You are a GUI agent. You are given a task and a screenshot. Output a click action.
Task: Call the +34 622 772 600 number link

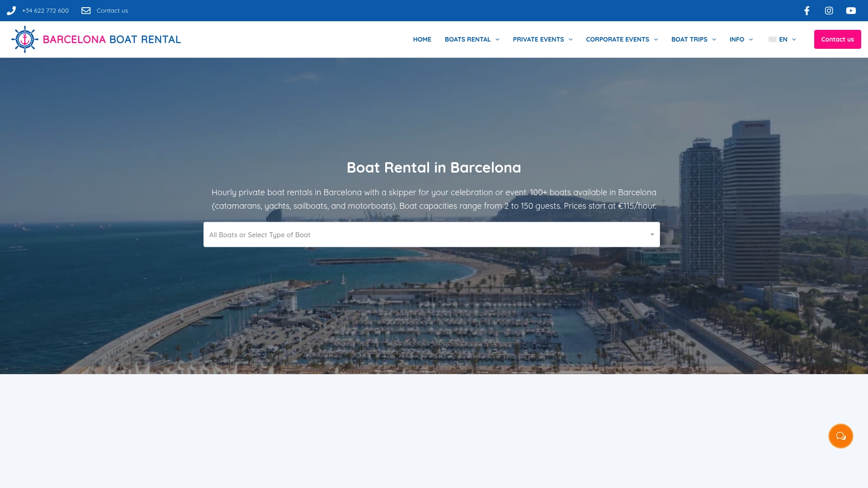click(45, 10)
